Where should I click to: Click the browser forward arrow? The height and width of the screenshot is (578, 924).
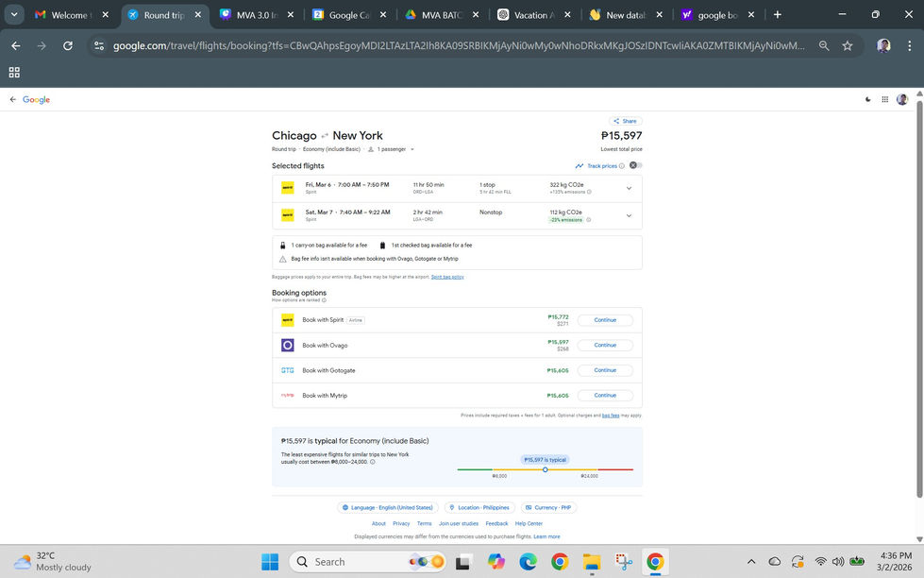click(x=42, y=45)
